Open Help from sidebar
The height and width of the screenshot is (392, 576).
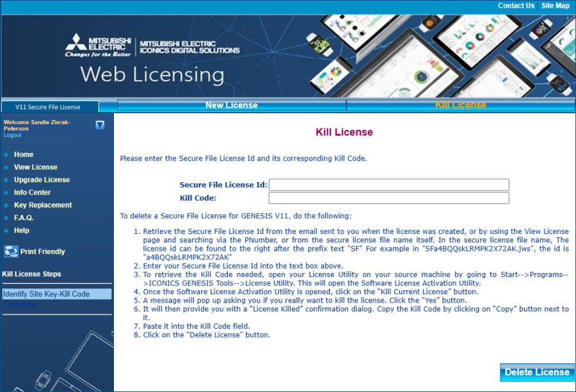pos(22,230)
